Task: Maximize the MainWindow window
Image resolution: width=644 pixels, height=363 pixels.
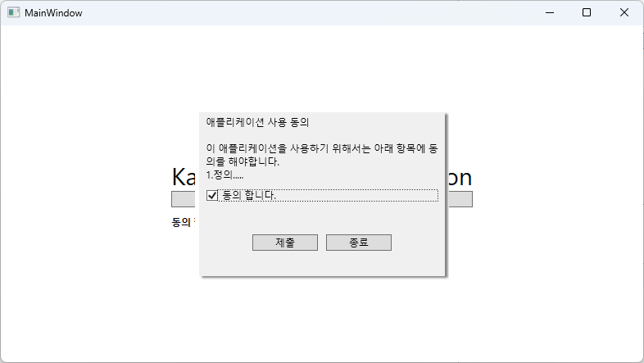Action: tap(587, 13)
